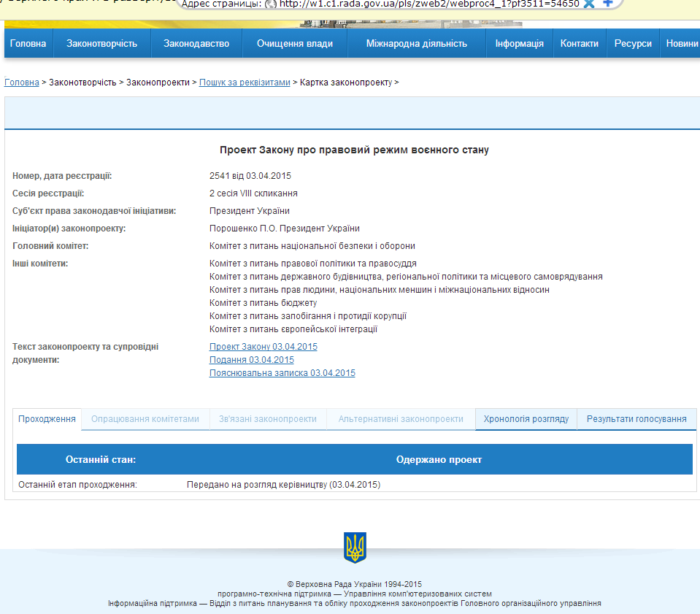The height and width of the screenshot is (614, 700).
Task: Open the Головна menu item
Action: [x=28, y=43]
